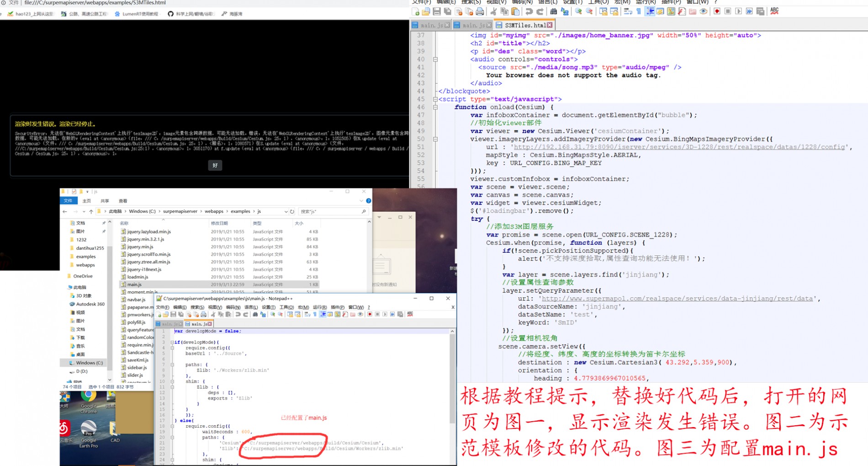Click the Redo arrow in the top Notepad++ toolbar
Screen dimensions: 868x466
(x=540, y=11)
